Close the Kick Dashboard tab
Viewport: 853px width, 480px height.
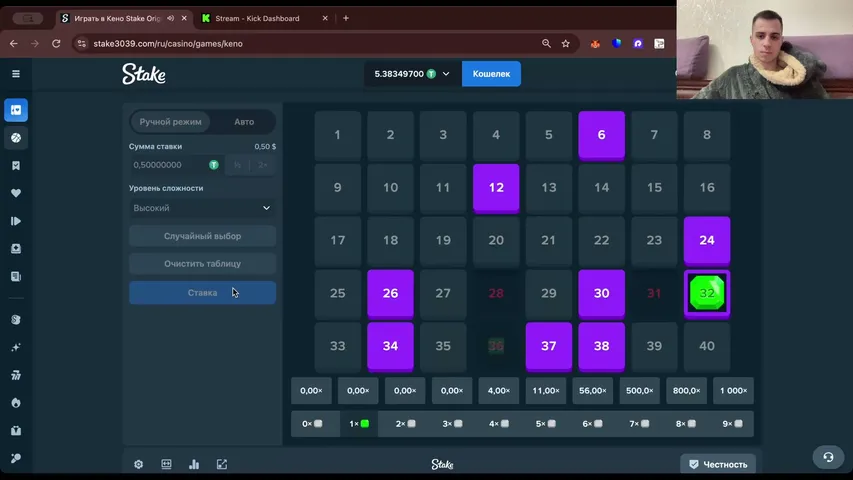tap(325, 18)
